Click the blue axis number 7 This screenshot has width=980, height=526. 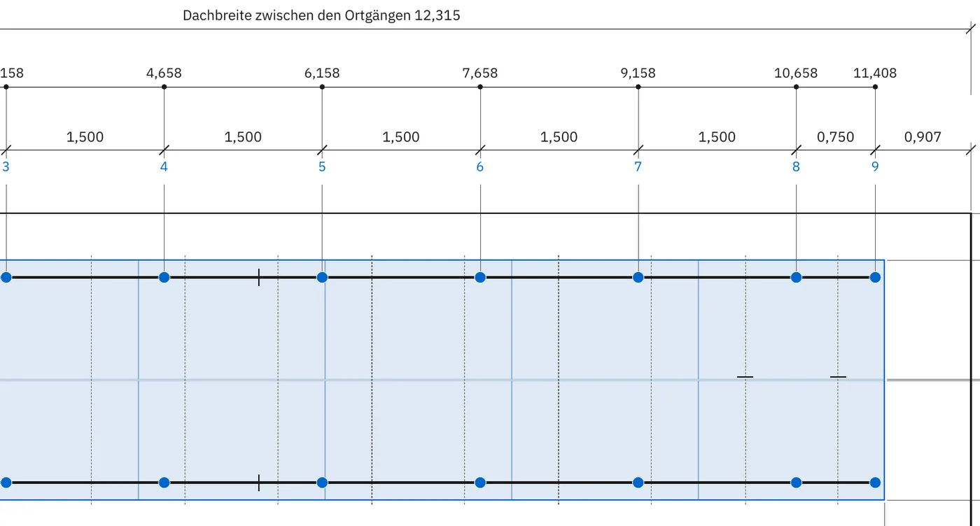point(638,166)
